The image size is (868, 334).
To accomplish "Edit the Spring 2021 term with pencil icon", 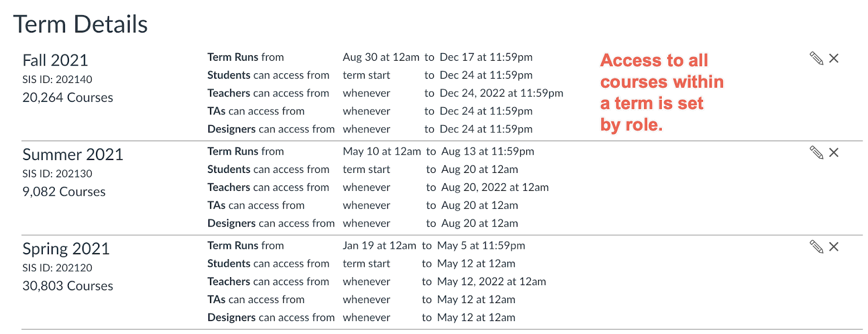I will [816, 247].
